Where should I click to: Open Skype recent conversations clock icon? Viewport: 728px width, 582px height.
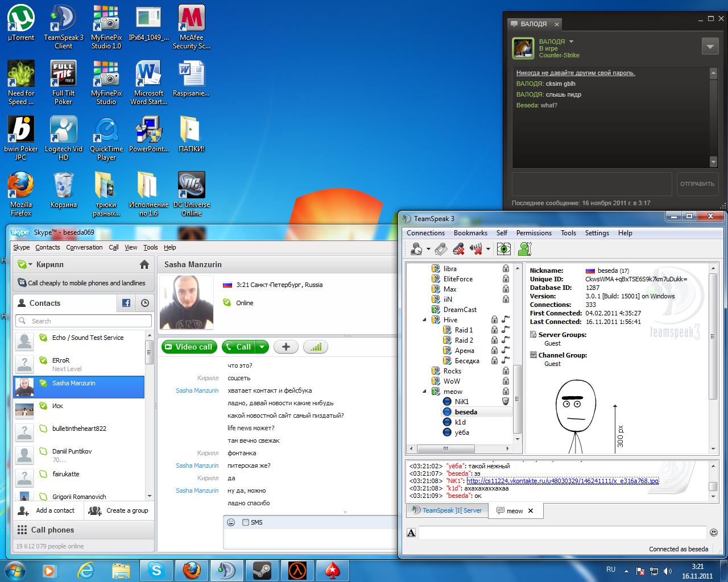(x=145, y=303)
